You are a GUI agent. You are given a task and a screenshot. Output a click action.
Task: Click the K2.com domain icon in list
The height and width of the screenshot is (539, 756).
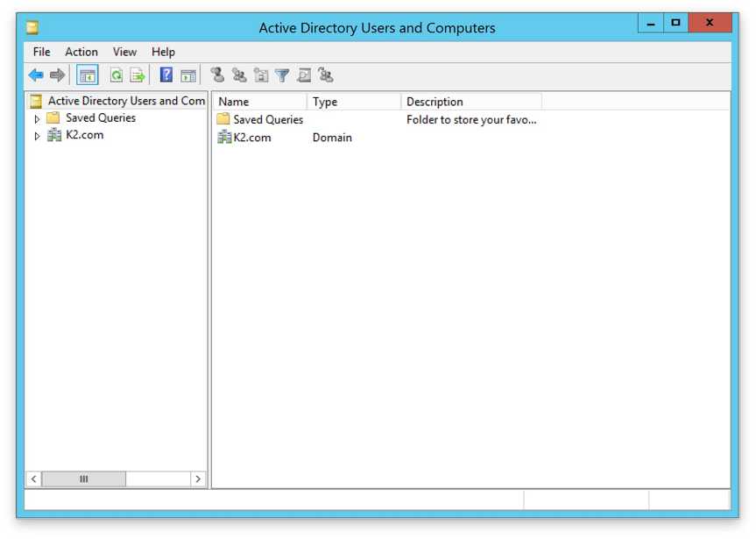[x=224, y=138]
